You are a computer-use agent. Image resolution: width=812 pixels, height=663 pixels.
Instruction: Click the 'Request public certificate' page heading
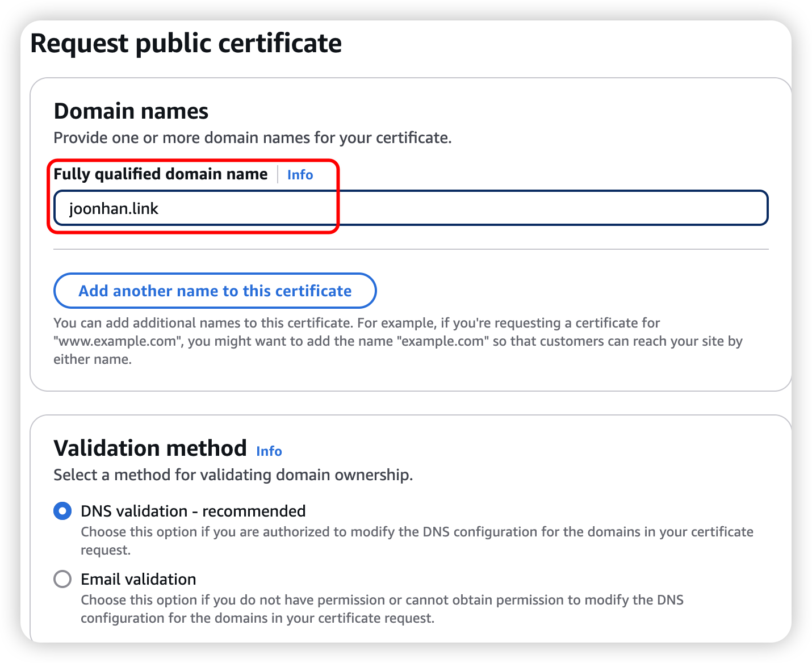(186, 44)
